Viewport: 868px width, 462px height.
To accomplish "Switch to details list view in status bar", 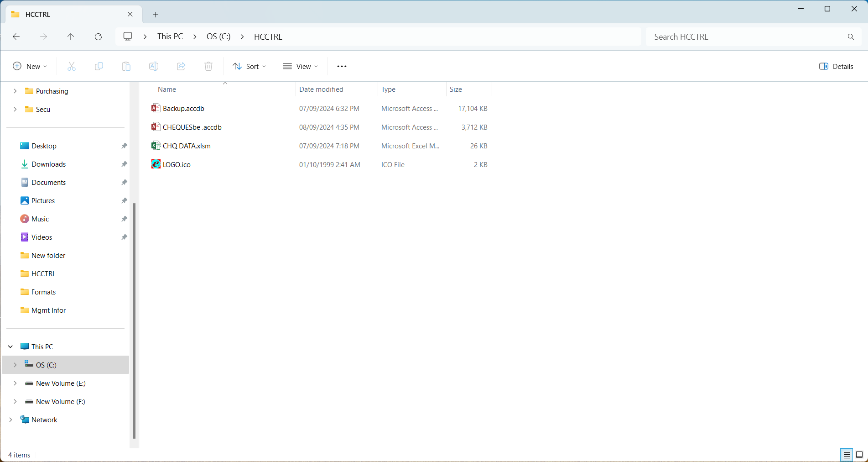I will 847,455.
